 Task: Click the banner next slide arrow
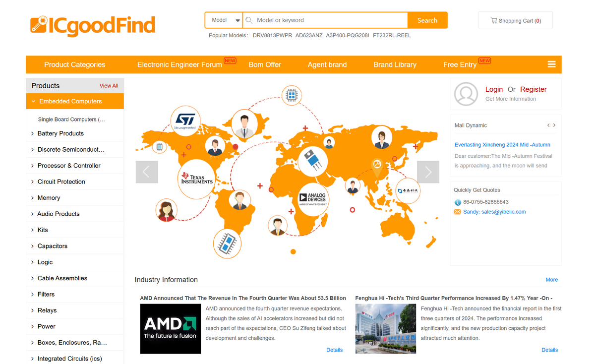(x=428, y=172)
